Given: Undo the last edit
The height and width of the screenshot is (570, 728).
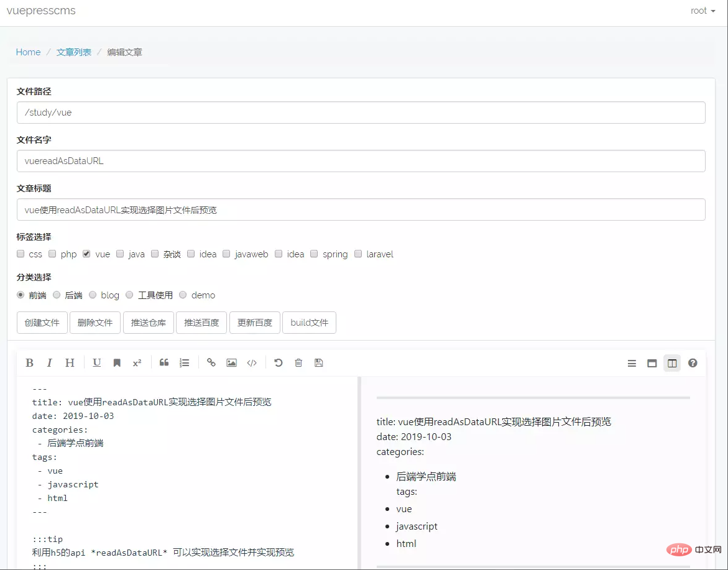Looking at the screenshot, I should coord(278,362).
